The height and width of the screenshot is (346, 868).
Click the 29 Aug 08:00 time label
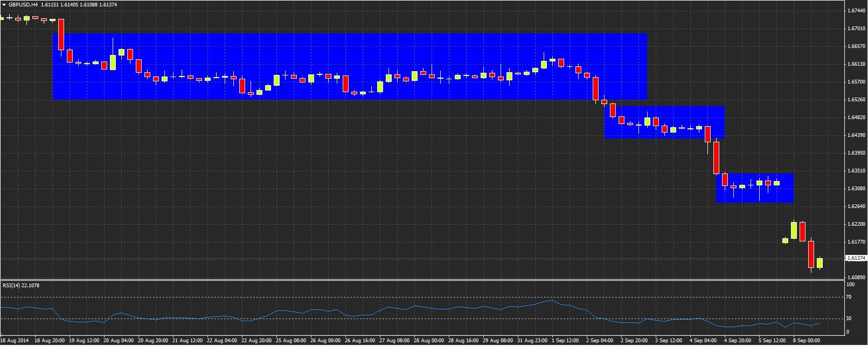(x=497, y=341)
